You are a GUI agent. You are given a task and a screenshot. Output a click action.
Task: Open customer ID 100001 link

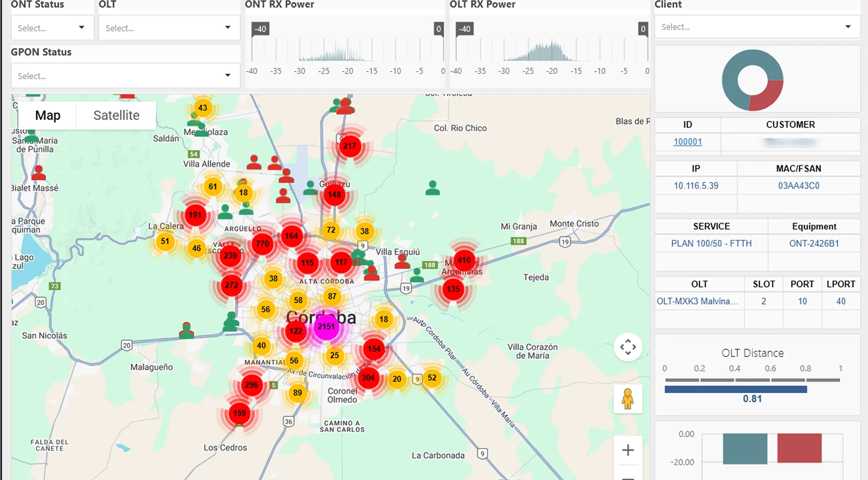[688, 142]
